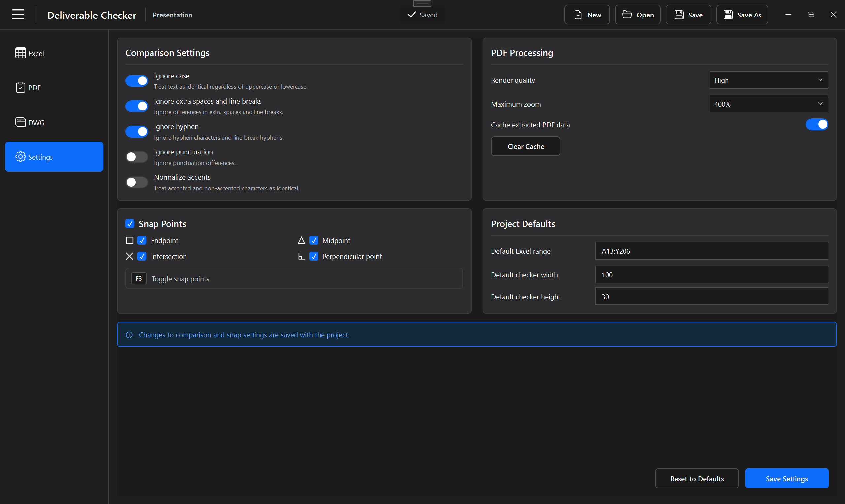
Task: Open the hamburger menu
Action: (18, 15)
